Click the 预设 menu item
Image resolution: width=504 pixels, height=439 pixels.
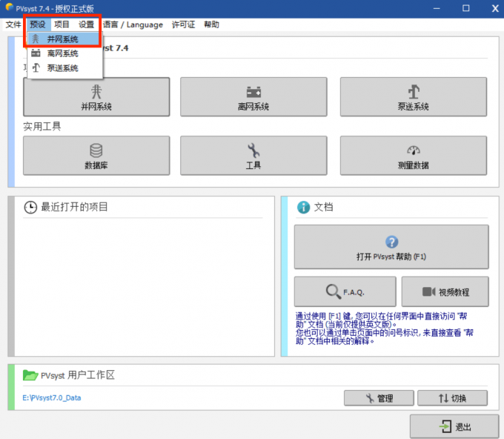38,24
